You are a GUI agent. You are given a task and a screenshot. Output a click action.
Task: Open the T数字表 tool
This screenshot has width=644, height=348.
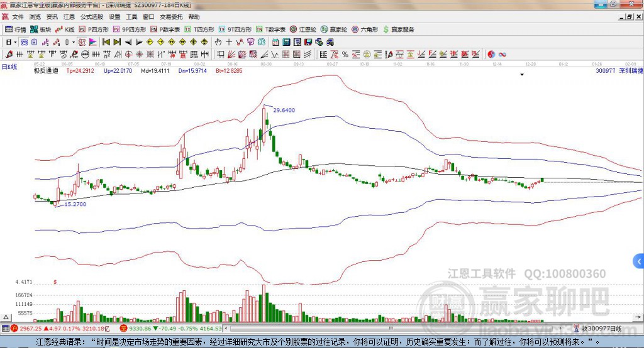[x=270, y=30]
